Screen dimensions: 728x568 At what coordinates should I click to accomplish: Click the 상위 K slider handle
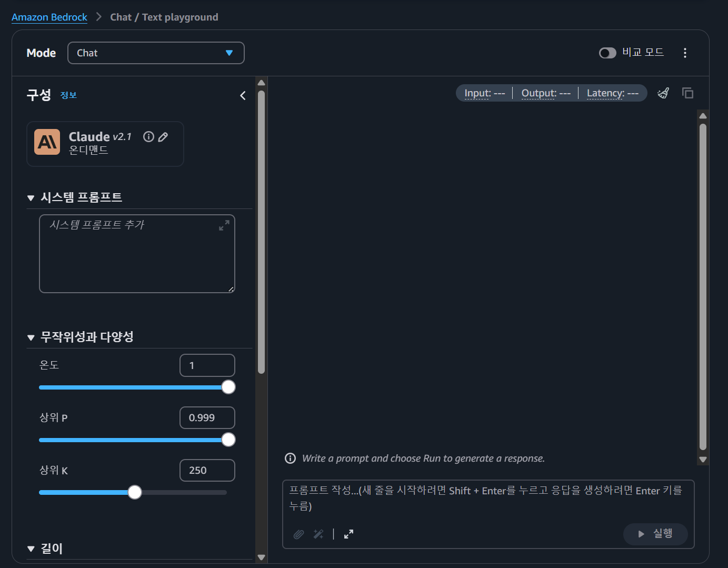coord(135,492)
